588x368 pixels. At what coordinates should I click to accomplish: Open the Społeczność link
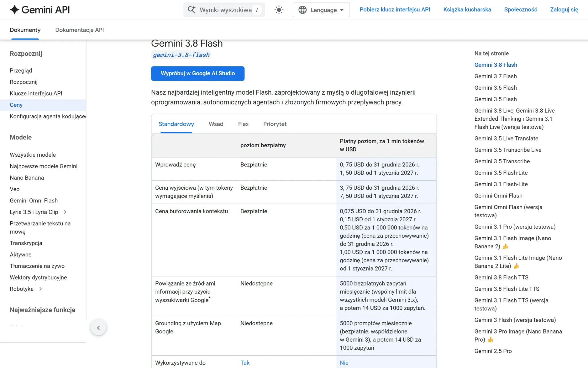pyautogui.click(x=521, y=9)
